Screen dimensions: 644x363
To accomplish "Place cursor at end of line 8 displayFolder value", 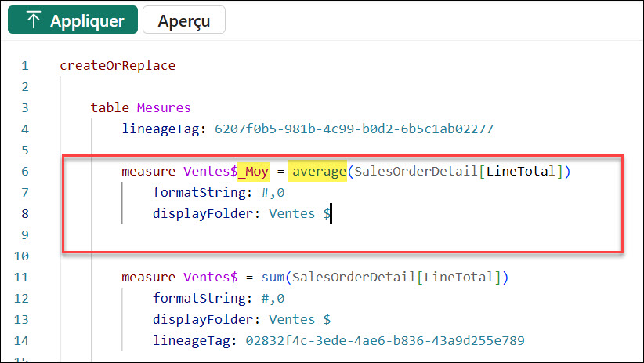I will click(331, 213).
